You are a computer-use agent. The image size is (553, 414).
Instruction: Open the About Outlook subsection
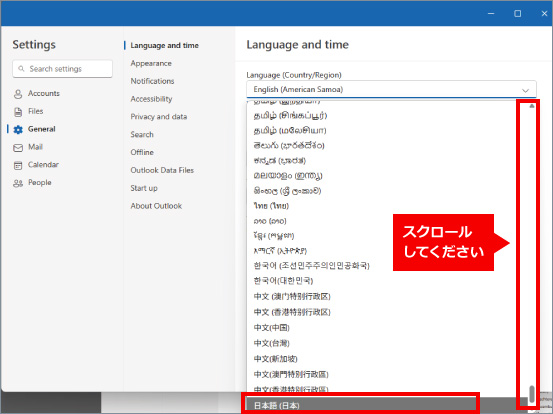[x=156, y=206]
